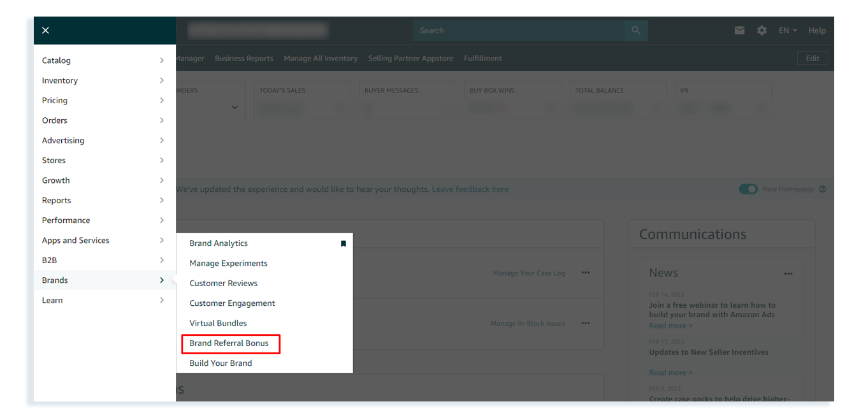Open Brand Analytics submenu item

[x=219, y=243]
